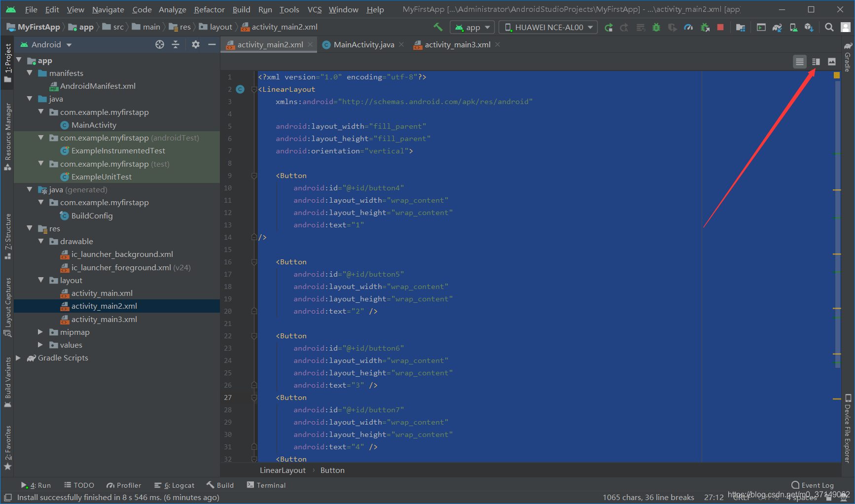
Task: Collapse the drawable folder
Action: point(41,241)
